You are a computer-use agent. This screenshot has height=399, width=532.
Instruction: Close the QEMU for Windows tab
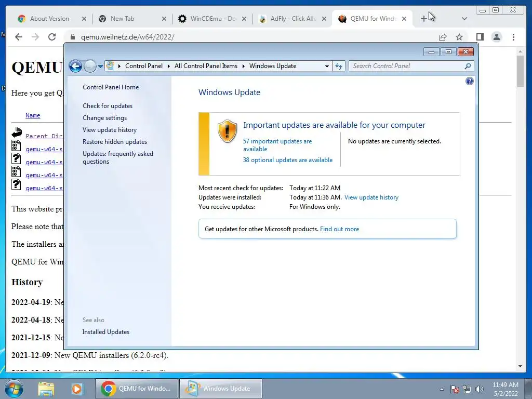click(404, 19)
